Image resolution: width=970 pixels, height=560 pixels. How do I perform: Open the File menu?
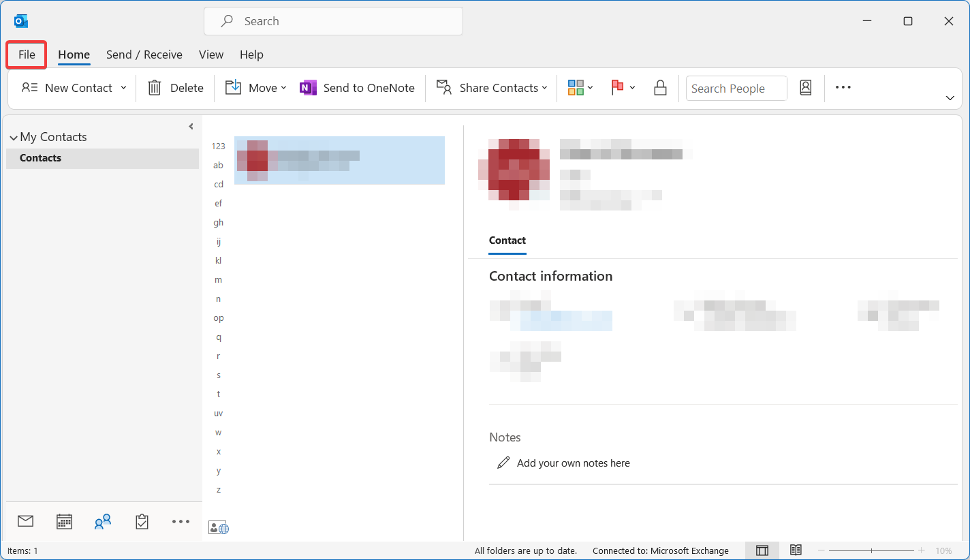27,55
